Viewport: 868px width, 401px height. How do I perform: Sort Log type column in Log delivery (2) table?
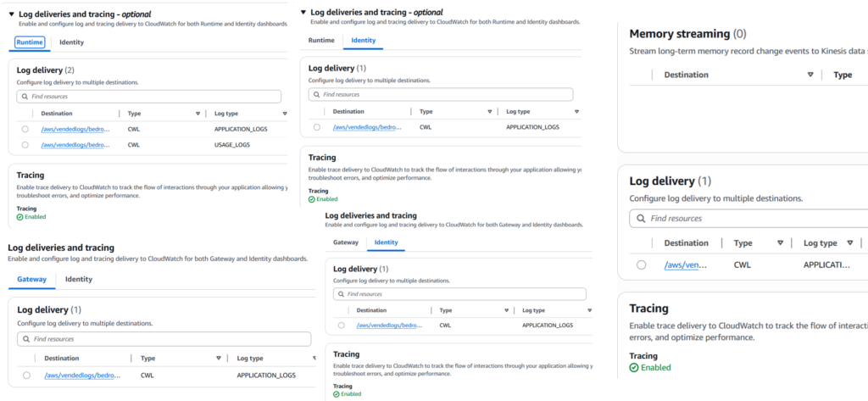point(285,114)
